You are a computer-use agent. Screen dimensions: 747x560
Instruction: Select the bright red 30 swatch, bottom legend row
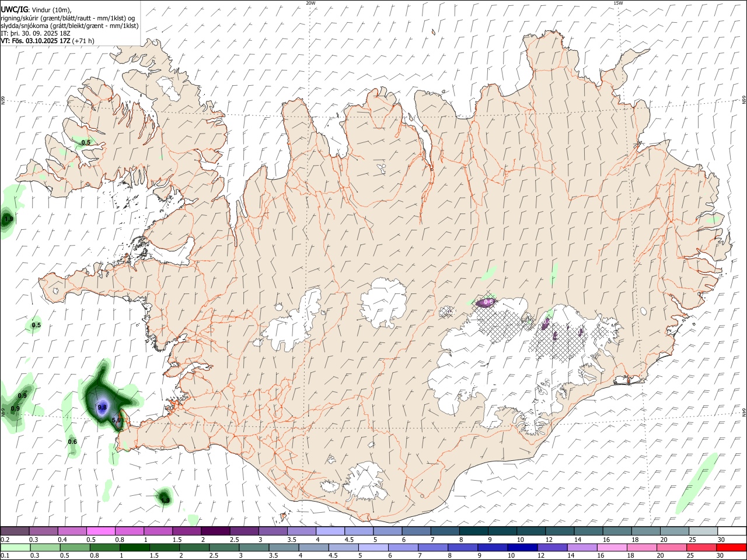pyautogui.click(x=732, y=547)
